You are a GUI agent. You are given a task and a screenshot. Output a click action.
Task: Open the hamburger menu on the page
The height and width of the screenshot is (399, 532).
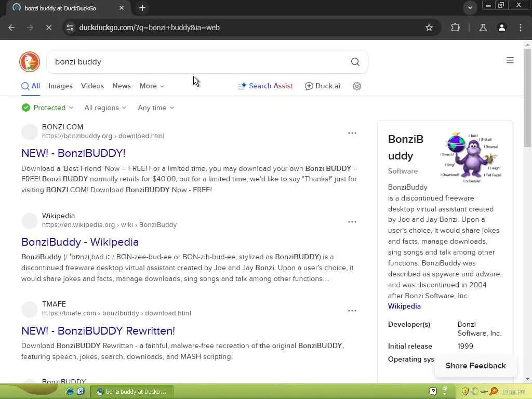pos(510,60)
